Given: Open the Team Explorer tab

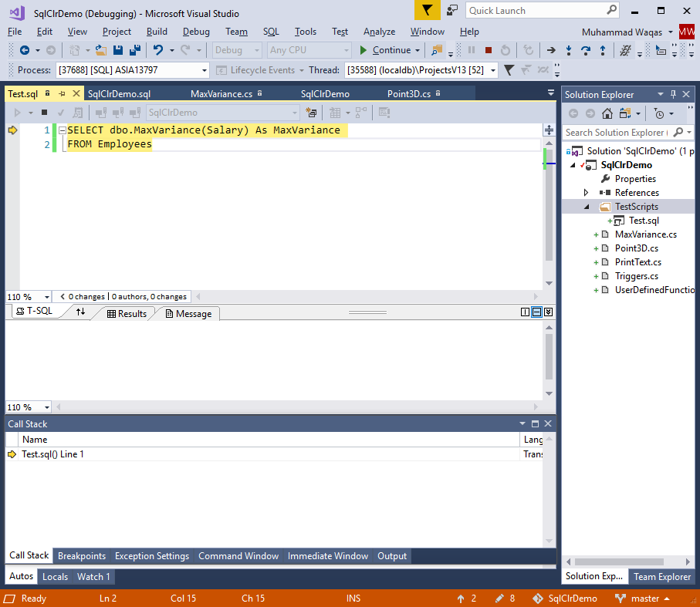Looking at the screenshot, I should point(662,576).
